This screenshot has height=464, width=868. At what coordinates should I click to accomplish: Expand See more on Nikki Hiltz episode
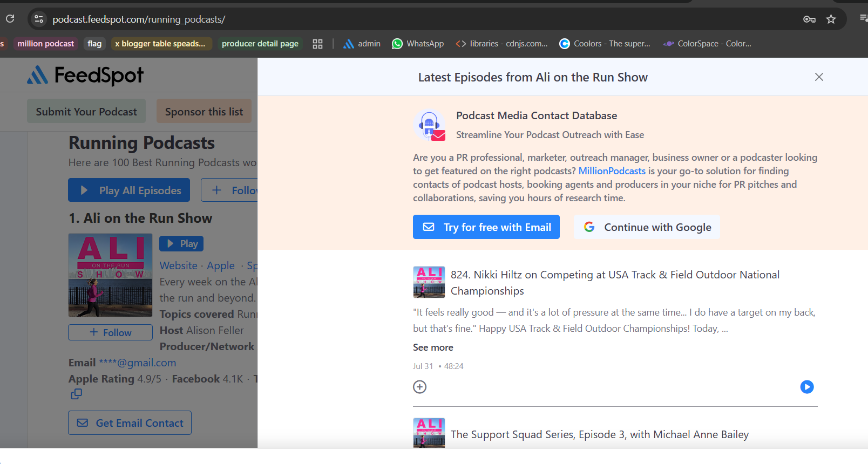coord(433,347)
